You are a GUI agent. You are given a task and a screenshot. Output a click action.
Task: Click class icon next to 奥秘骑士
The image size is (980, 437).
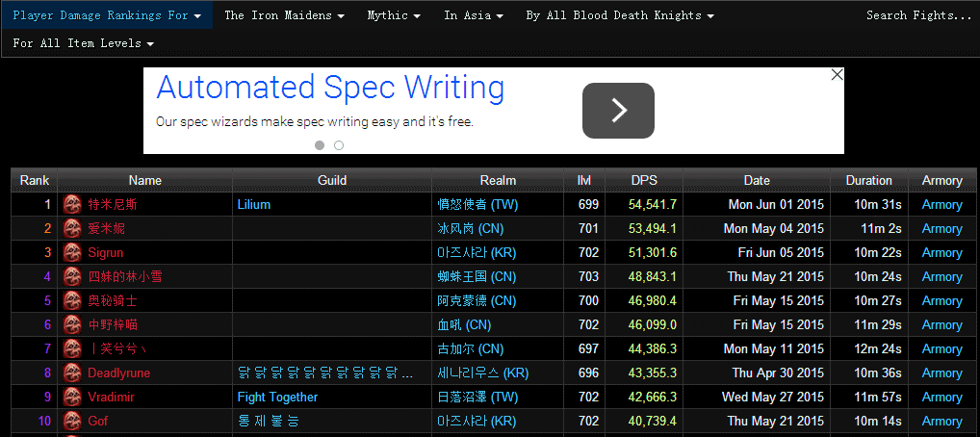[x=72, y=300]
